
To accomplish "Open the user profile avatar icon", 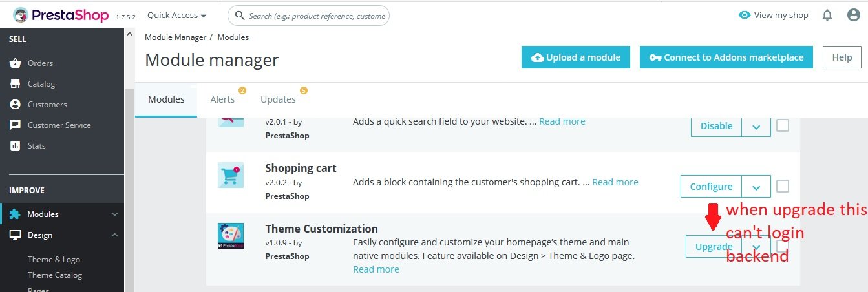I will pyautogui.click(x=854, y=16).
